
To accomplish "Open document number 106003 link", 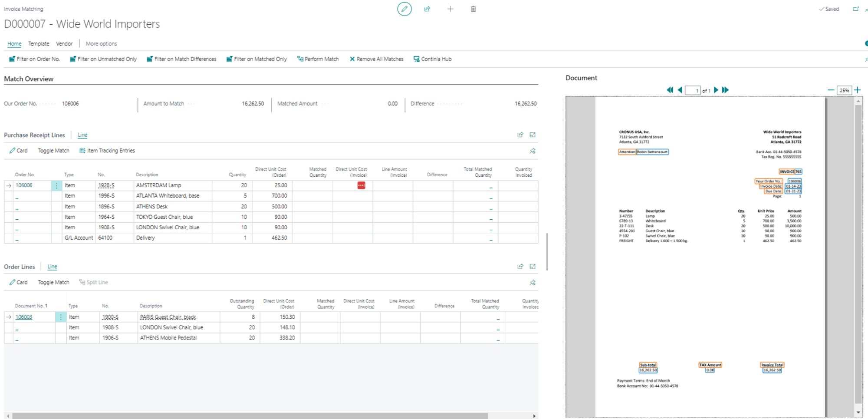I will (24, 317).
